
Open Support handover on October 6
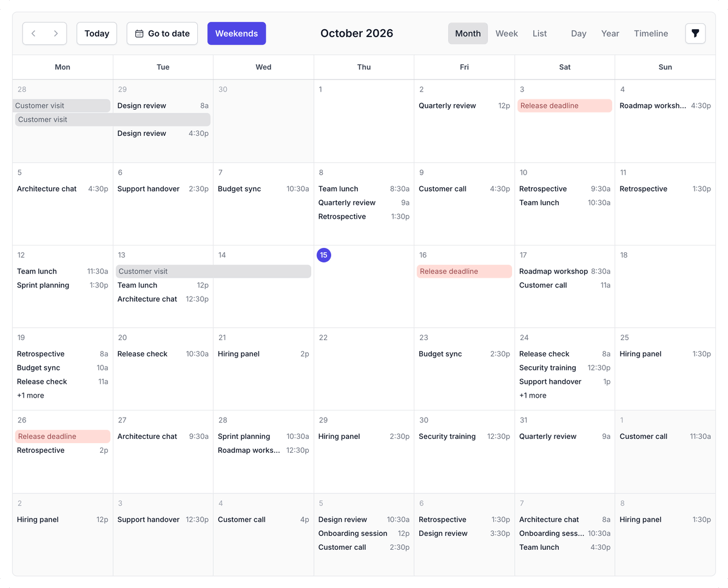tap(163, 189)
